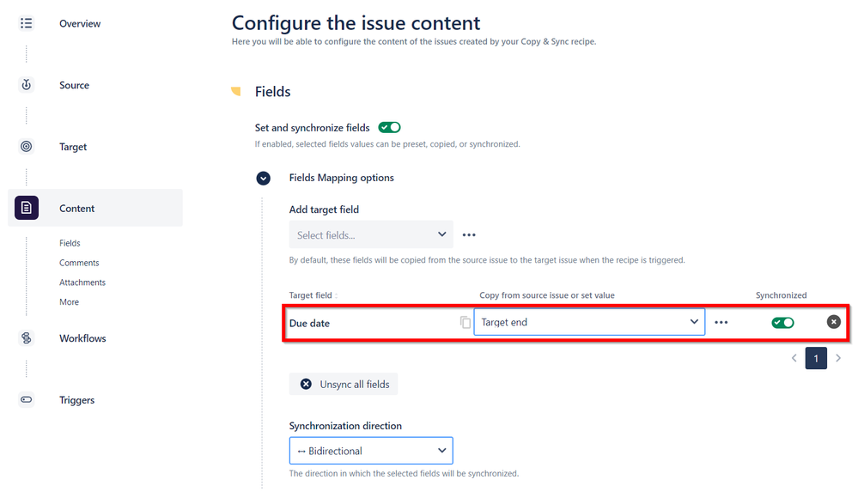The image size is (858, 504).
Task: Go to the Target step icon
Action: [27, 146]
